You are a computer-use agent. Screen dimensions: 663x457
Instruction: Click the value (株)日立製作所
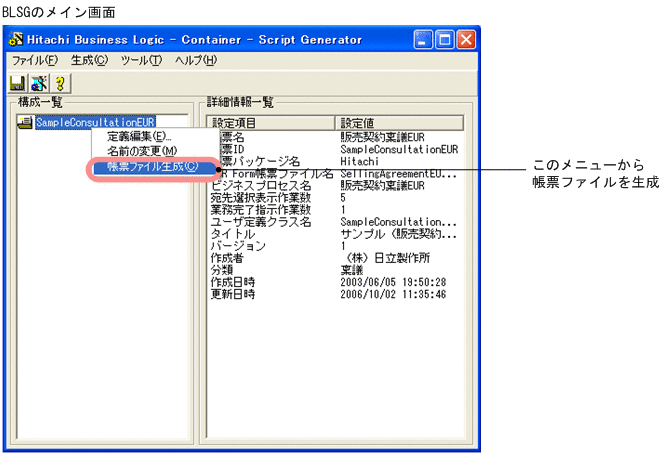pos(386,258)
